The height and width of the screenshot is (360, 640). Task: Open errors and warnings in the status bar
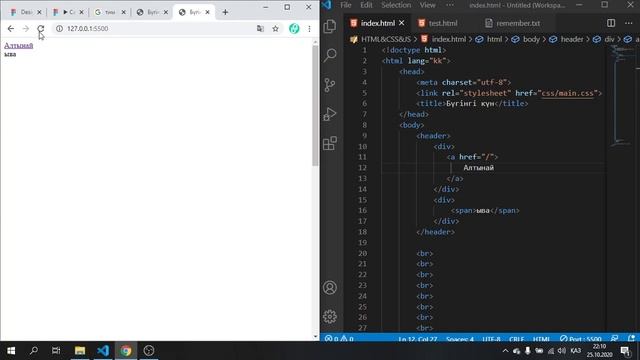click(339, 339)
